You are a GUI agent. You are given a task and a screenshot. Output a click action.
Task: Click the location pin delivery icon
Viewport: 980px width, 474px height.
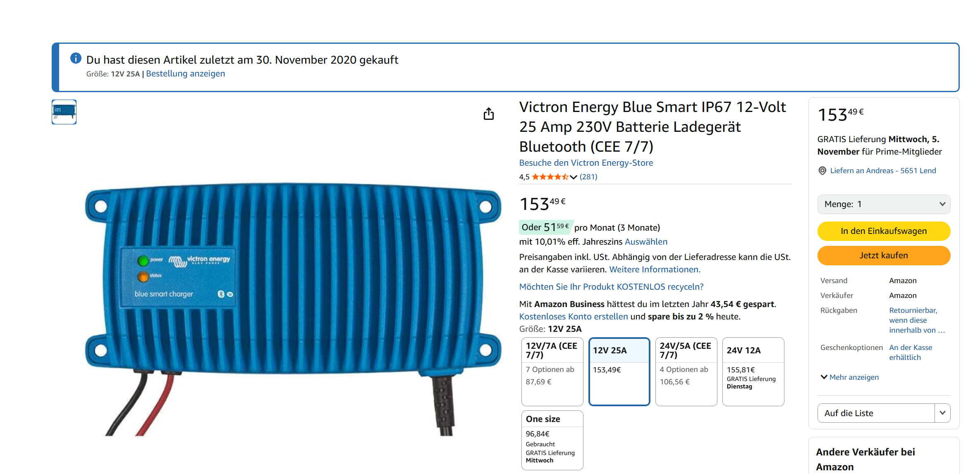(x=822, y=171)
